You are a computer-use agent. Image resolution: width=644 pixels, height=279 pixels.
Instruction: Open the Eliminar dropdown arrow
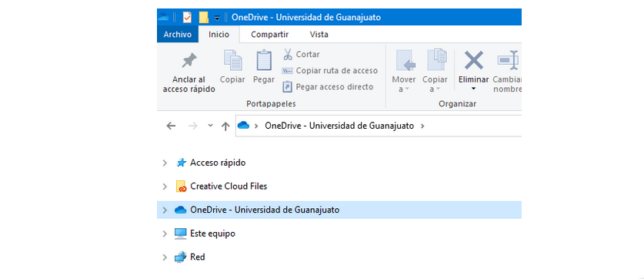point(473,89)
